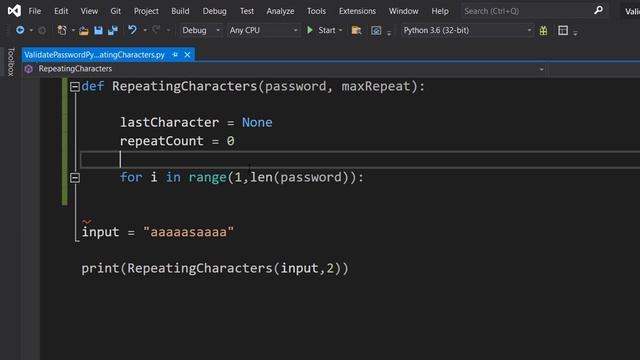Image resolution: width=640 pixels, height=360 pixels.
Task: Click the print(RepeatingCharacters(input,2)) line
Action: tap(215, 269)
